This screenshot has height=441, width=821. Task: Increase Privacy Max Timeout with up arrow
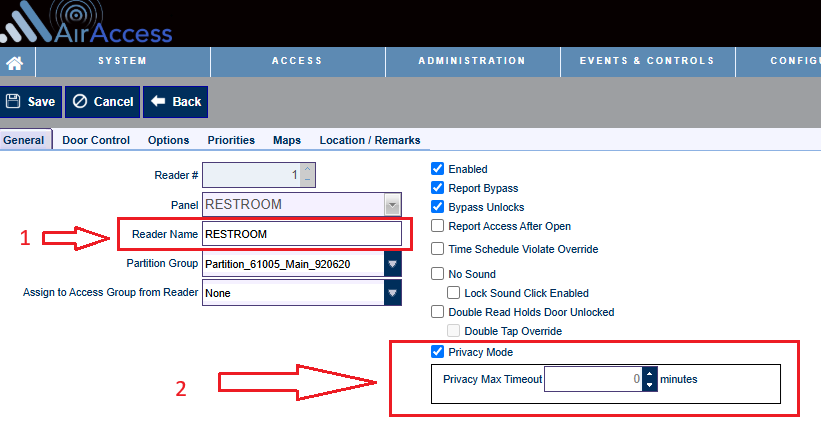tap(649, 374)
